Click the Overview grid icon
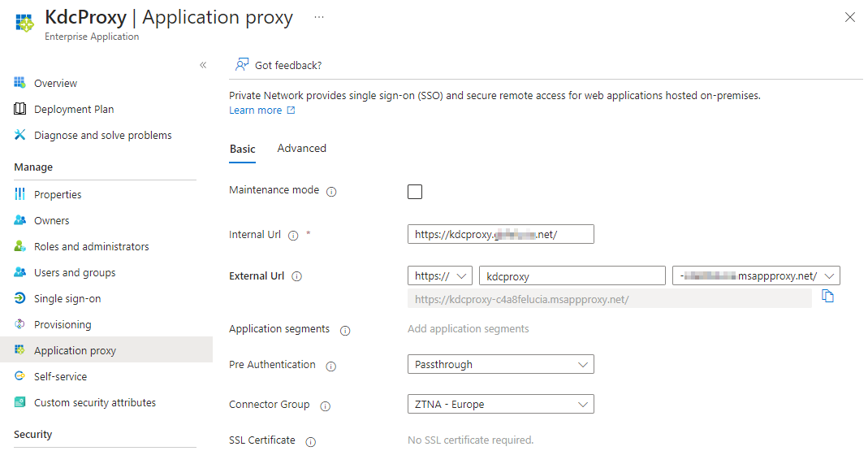This screenshot has height=451, width=868. [20, 83]
